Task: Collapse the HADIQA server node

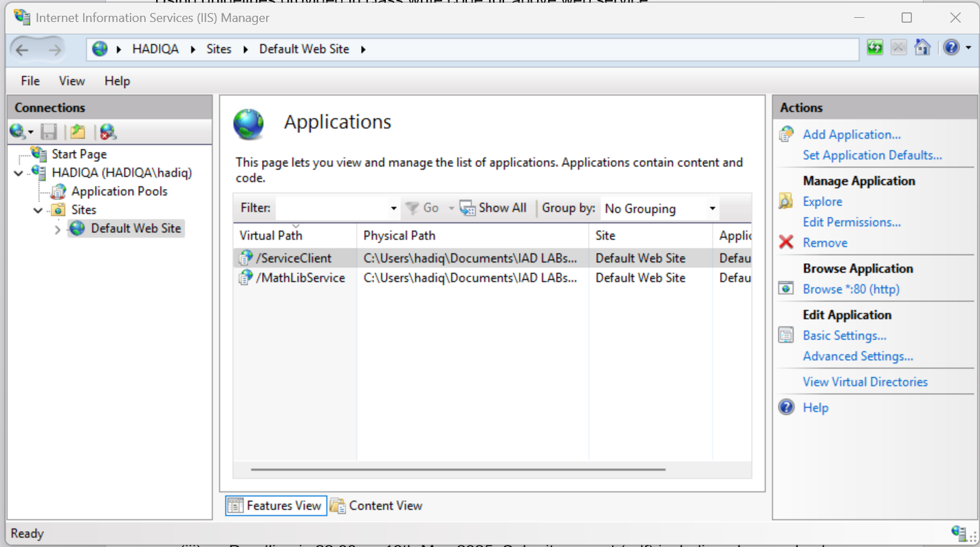Action: 19,173
